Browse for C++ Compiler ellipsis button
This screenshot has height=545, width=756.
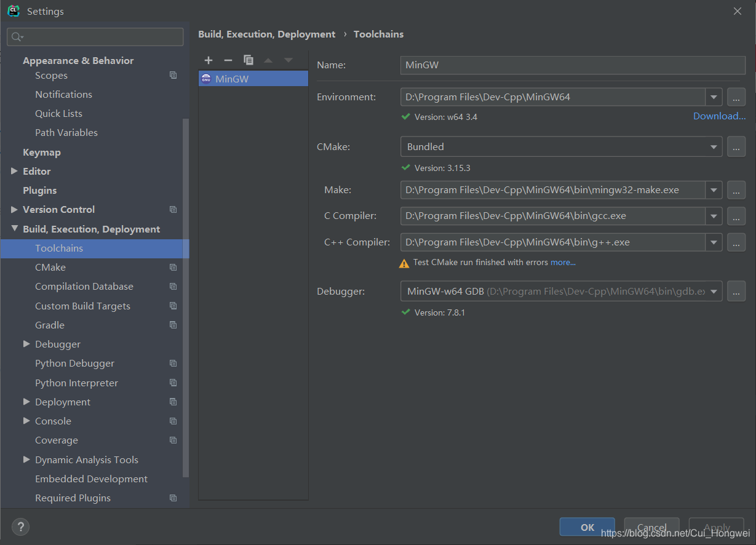click(736, 242)
